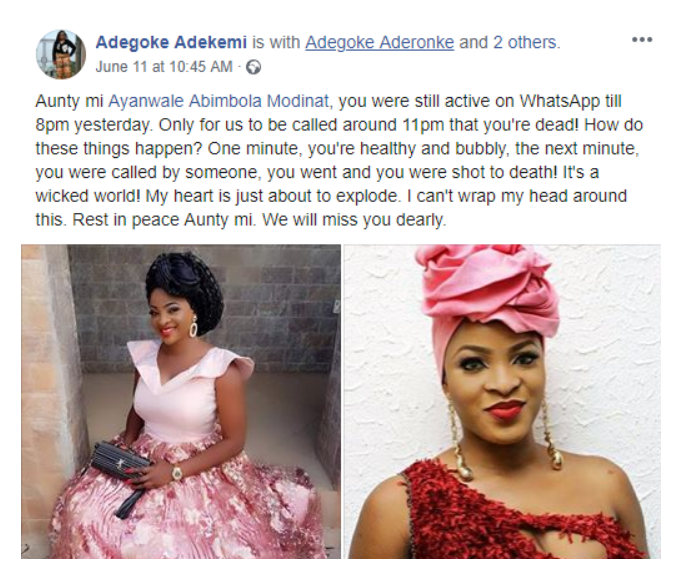Open Ayanwale Abimbola Modinat's tagged profile

pos(219,101)
